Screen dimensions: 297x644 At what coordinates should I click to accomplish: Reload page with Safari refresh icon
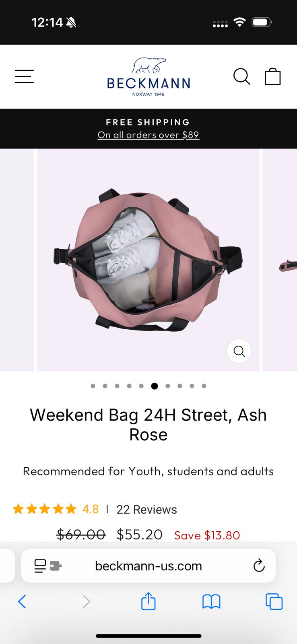(259, 566)
